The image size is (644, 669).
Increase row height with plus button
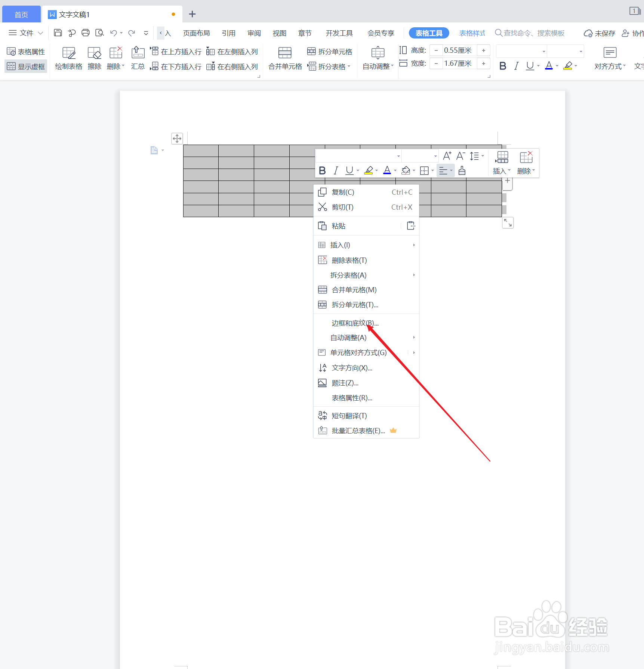(x=484, y=50)
